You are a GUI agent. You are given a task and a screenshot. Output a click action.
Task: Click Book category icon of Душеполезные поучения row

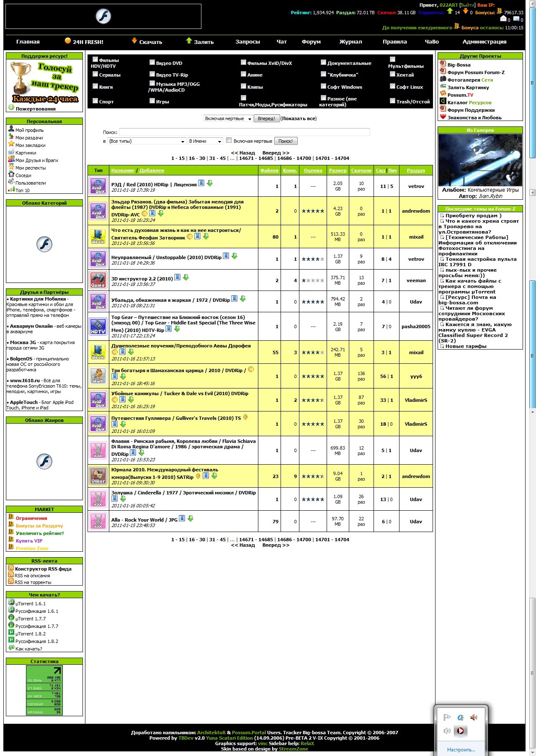pos(98,352)
